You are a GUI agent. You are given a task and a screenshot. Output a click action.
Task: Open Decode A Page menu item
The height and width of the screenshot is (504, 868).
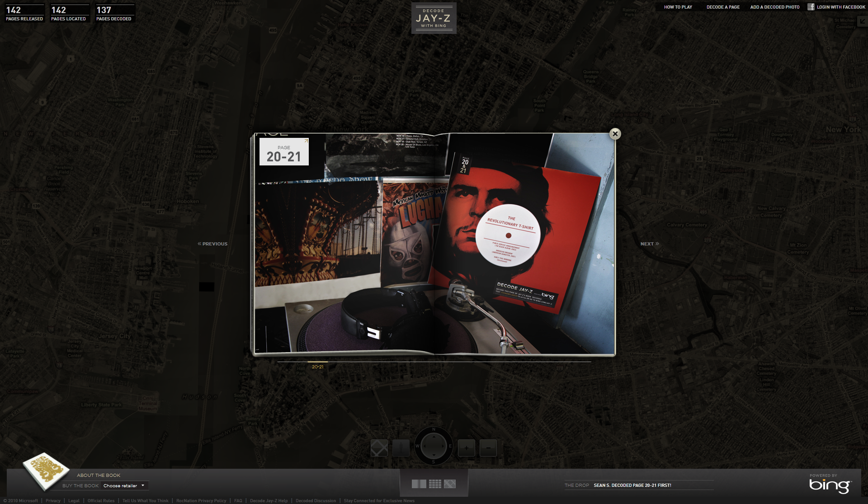click(723, 7)
